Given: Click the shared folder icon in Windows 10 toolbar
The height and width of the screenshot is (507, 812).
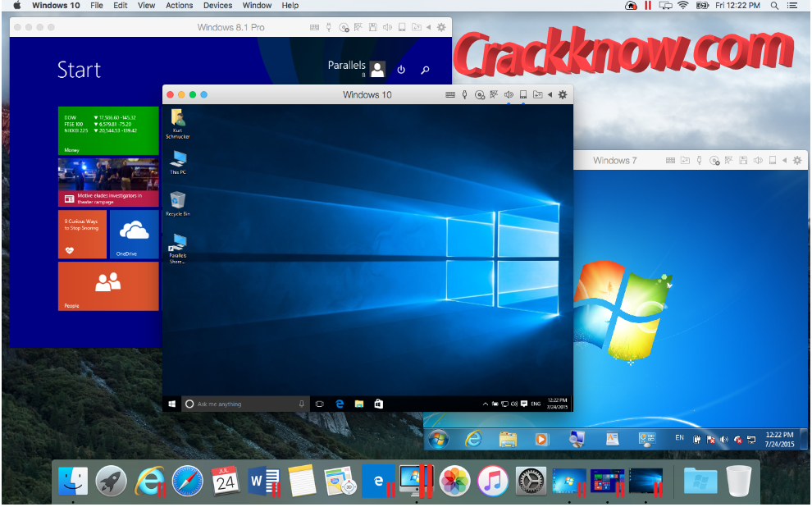Looking at the screenshot, I should click(x=538, y=95).
